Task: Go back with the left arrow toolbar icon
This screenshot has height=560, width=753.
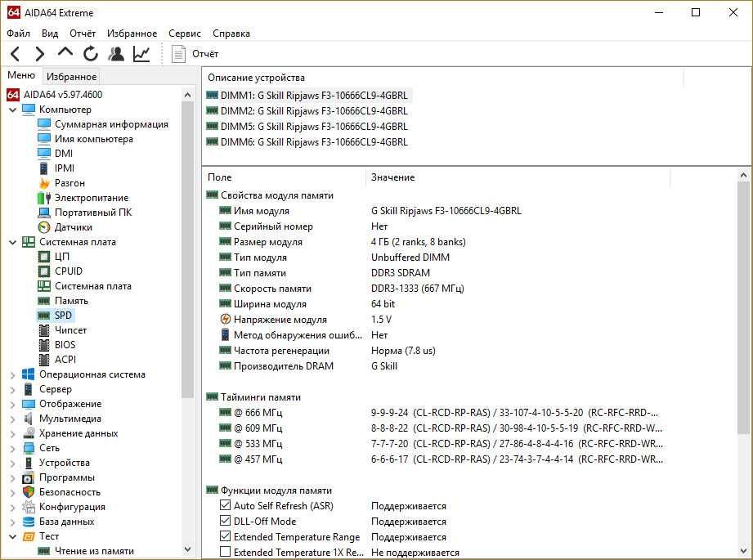Action: 16,54
